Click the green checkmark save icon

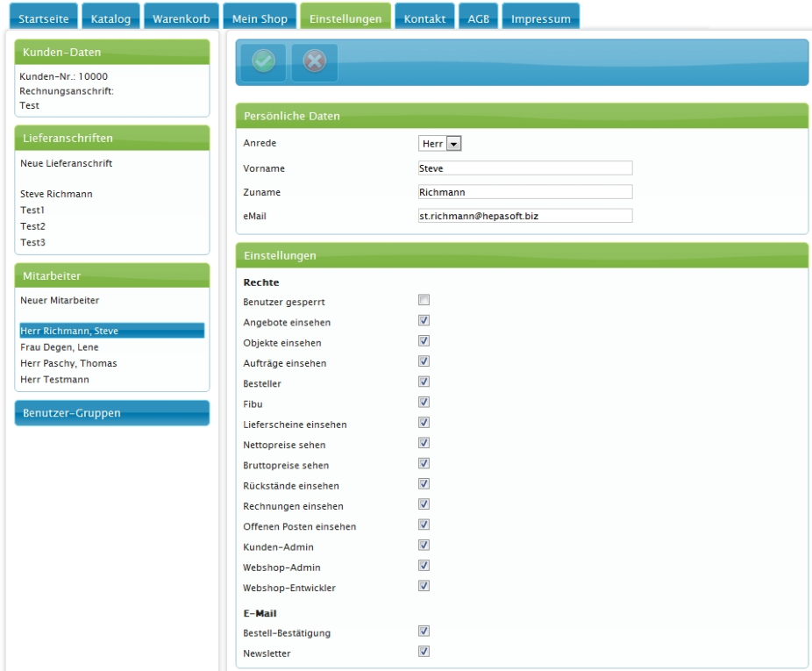click(263, 61)
